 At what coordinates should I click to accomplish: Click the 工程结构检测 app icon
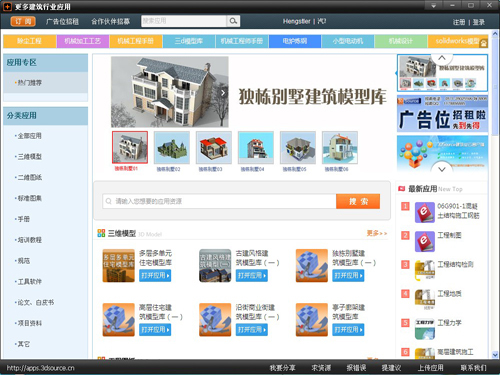point(425,270)
